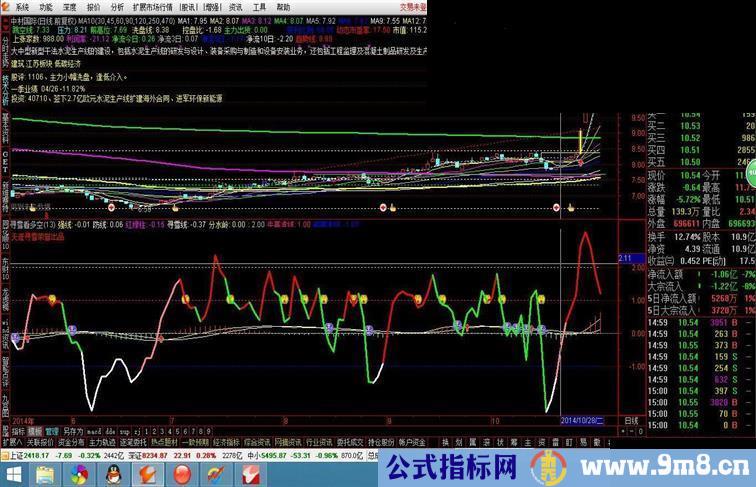The width and height of the screenshot is (756, 487).
Task: Open the 日线 period selector
Action: [x=630, y=422]
